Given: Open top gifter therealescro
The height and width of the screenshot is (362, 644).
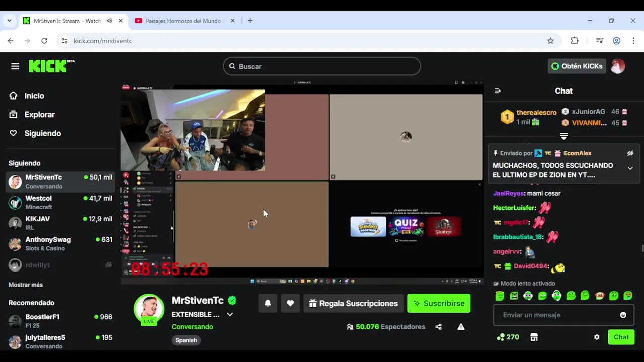Looking at the screenshot, I should click(x=536, y=112).
